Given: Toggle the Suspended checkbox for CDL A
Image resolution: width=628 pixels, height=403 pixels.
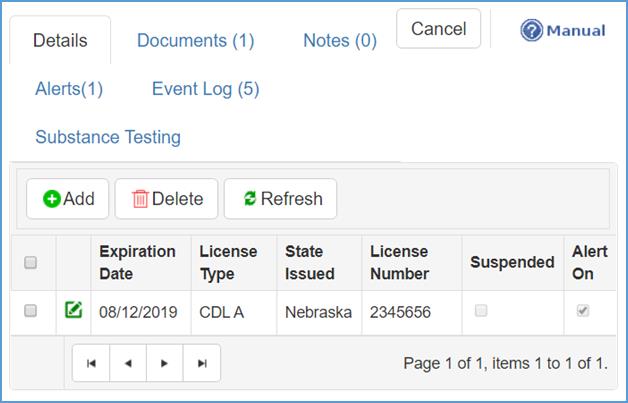Looking at the screenshot, I should (481, 311).
